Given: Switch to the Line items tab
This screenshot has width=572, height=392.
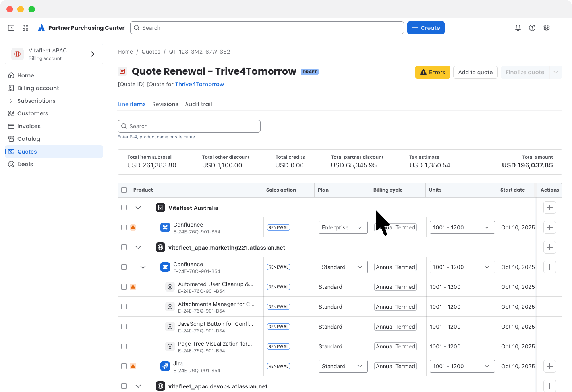Looking at the screenshot, I should point(131,104).
